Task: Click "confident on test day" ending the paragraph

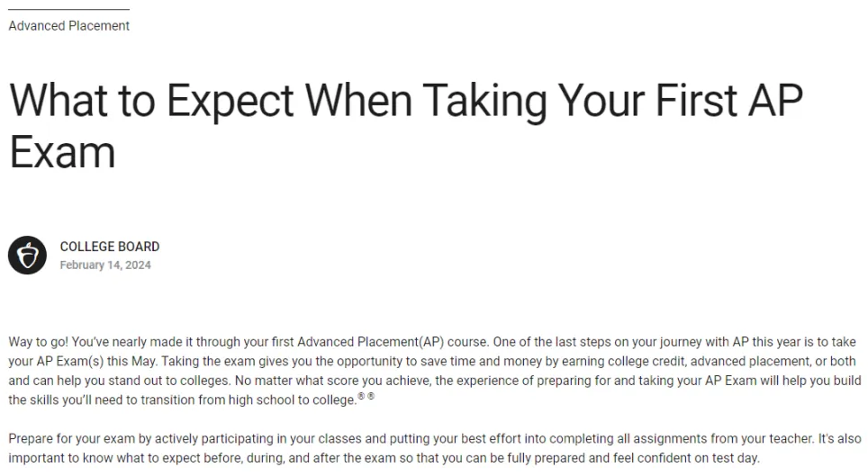Action: coord(698,458)
